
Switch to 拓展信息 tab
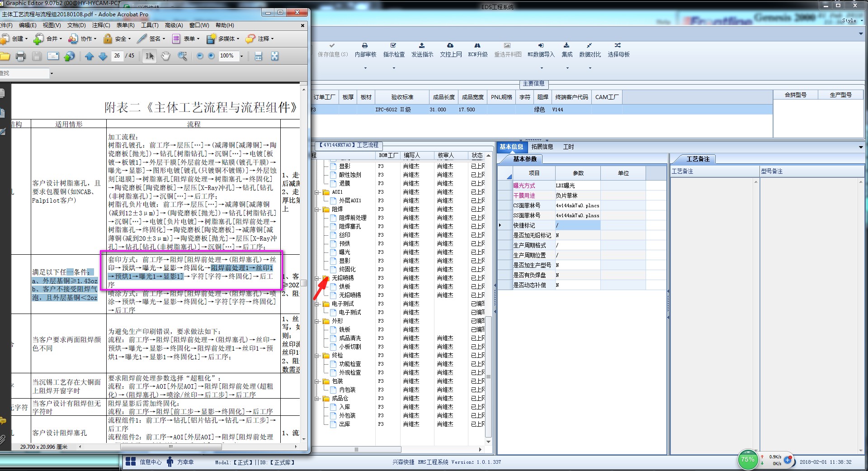(x=542, y=147)
